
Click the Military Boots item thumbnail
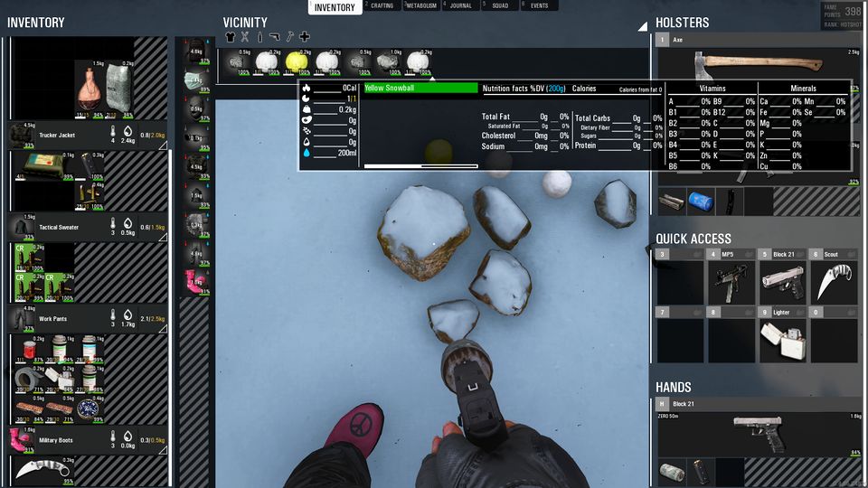pyautogui.click(x=22, y=440)
